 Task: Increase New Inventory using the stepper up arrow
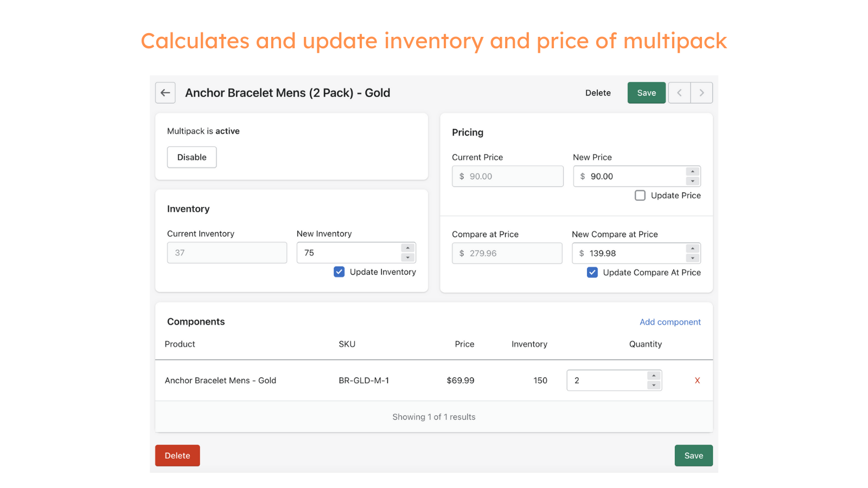coord(408,248)
